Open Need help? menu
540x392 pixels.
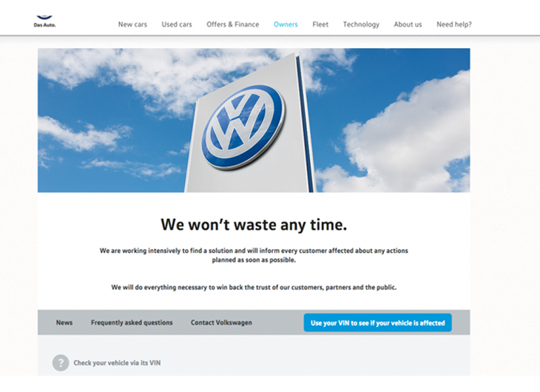click(454, 24)
